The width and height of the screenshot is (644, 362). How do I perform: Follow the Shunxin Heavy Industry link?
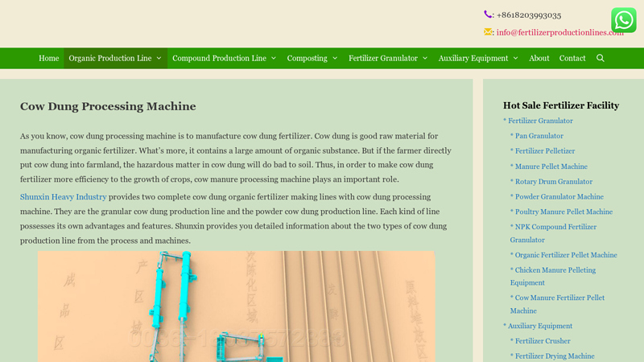[64, 197]
